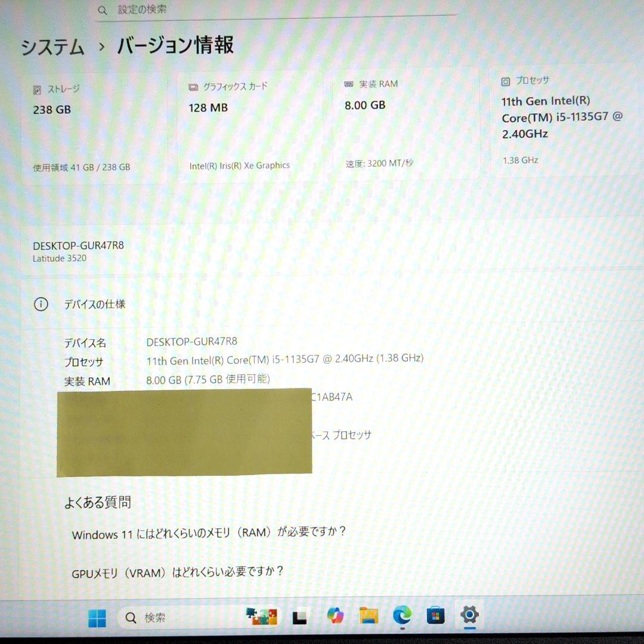Click the memory chip icon on 実装 RAM card

coord(348,84)
